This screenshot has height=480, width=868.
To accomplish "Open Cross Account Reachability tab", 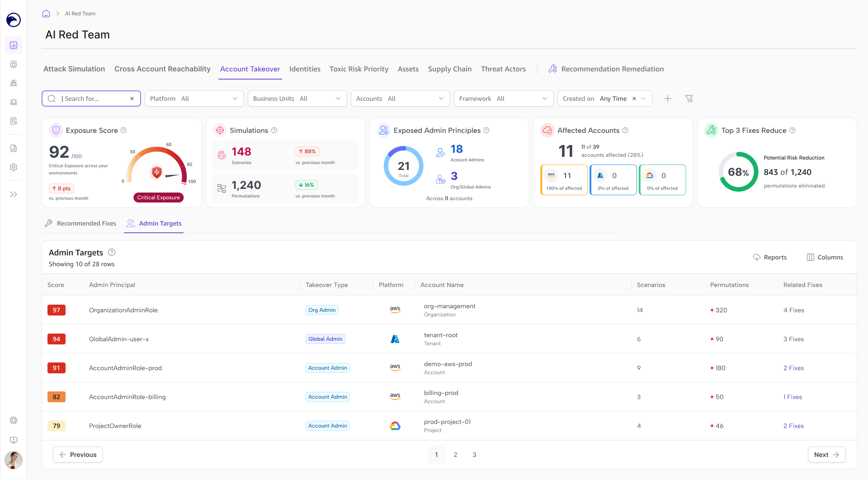I will click(162, 69).
